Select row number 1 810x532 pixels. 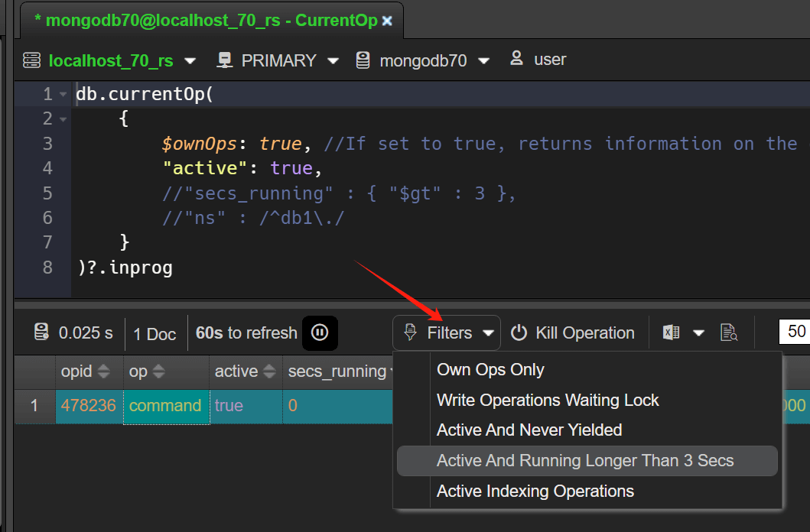(x=34, y=406)
